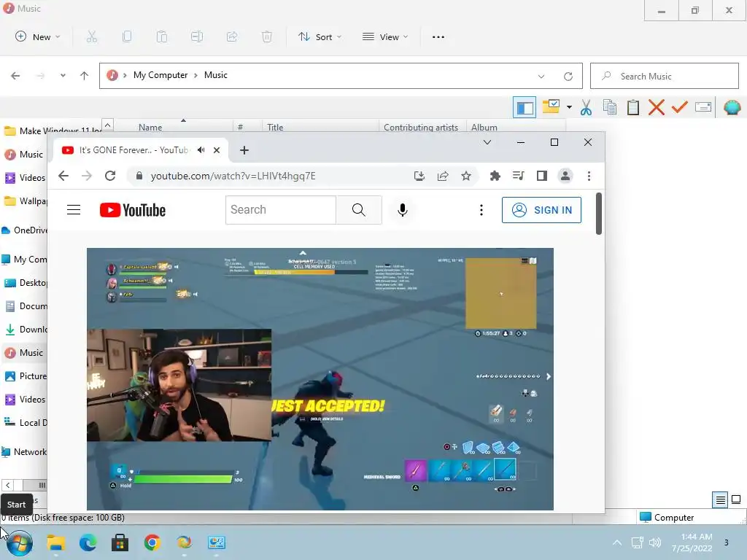Click the SIGN IN button on YouTube
The height and width of the screenshot is (560, 747).
tap(542, 210)
